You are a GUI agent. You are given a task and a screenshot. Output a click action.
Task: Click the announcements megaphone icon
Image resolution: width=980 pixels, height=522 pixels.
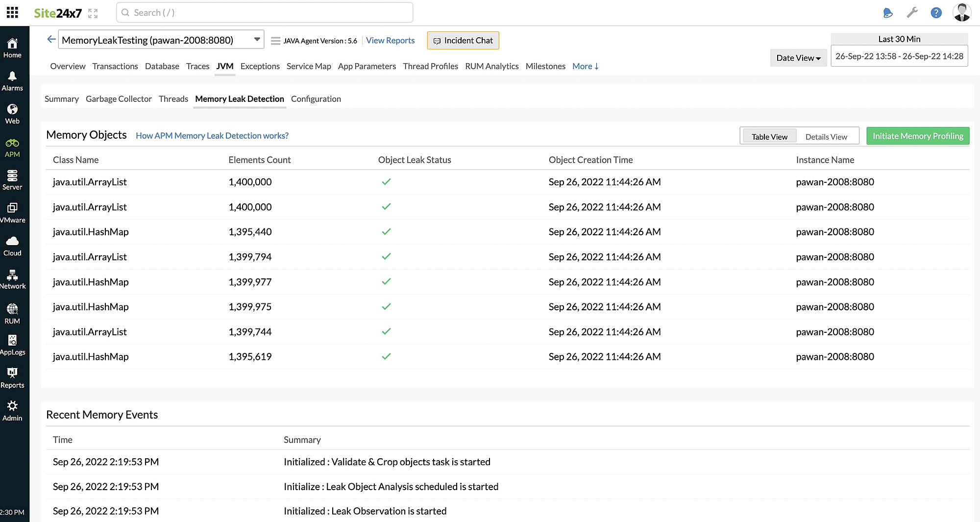887,13
